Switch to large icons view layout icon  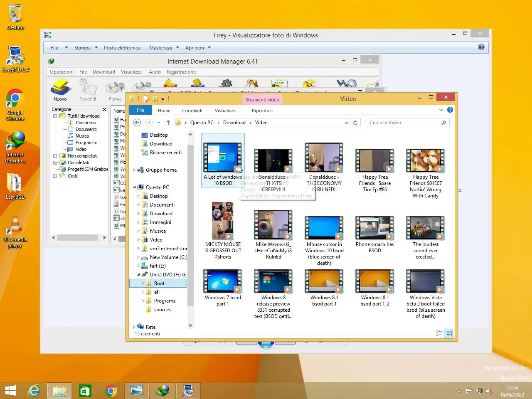(448, 333)
